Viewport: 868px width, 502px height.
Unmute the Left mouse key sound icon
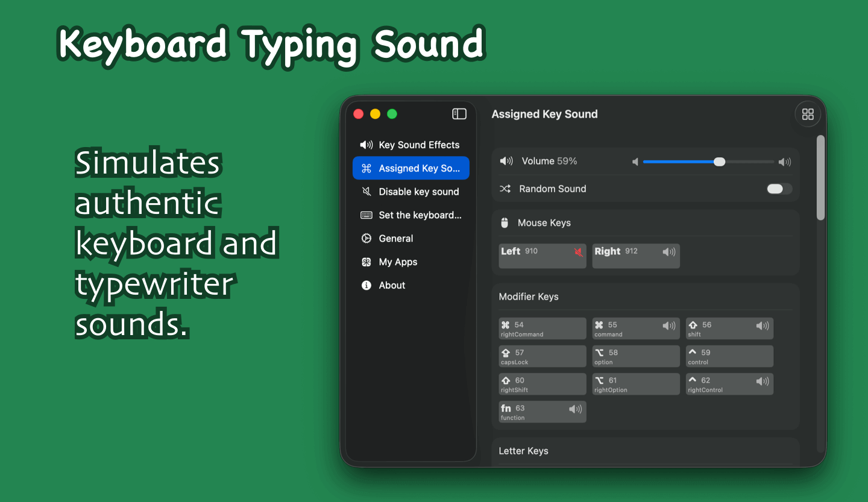(x=579, y=253)
